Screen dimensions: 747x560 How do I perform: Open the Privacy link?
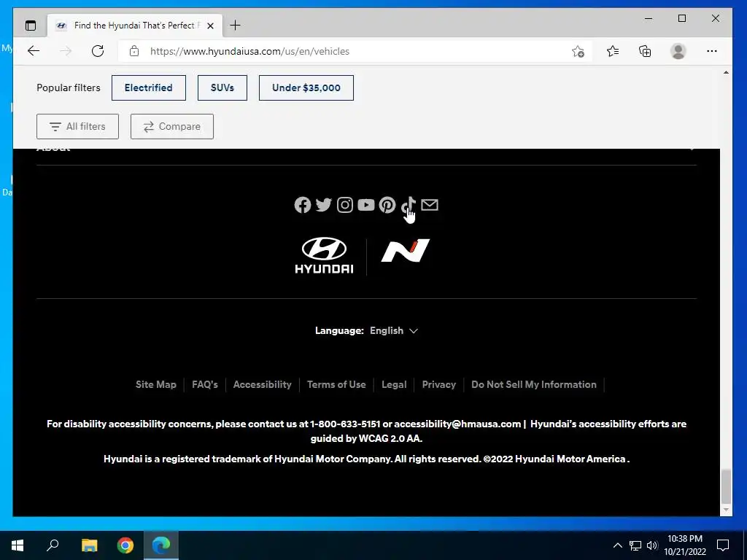pyautogui.click(x=438, y=384)
